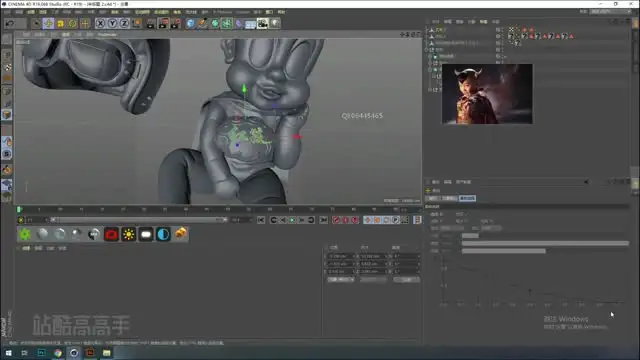Viewport: 640px width, 360px height.
Task: Select the yellow sun material
Action: click(x=129, y=234)
